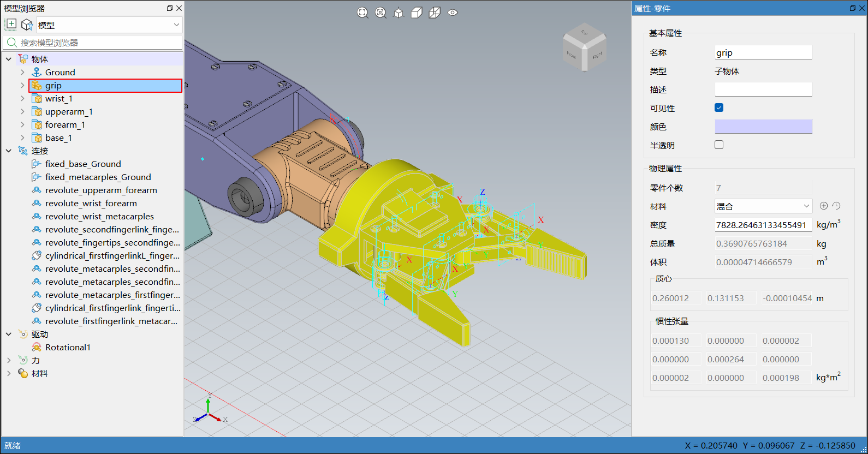
Task: Expand the 力 tree node
Action: coord(9,360)
